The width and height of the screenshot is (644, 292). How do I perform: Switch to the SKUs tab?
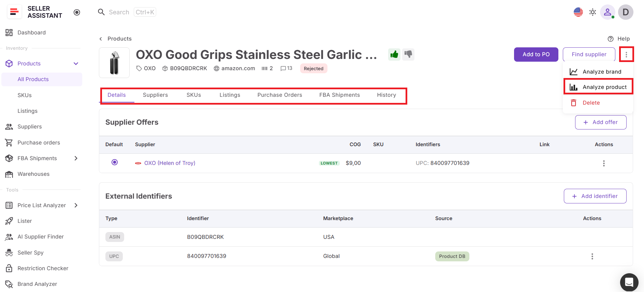click(x=194, y=95)
